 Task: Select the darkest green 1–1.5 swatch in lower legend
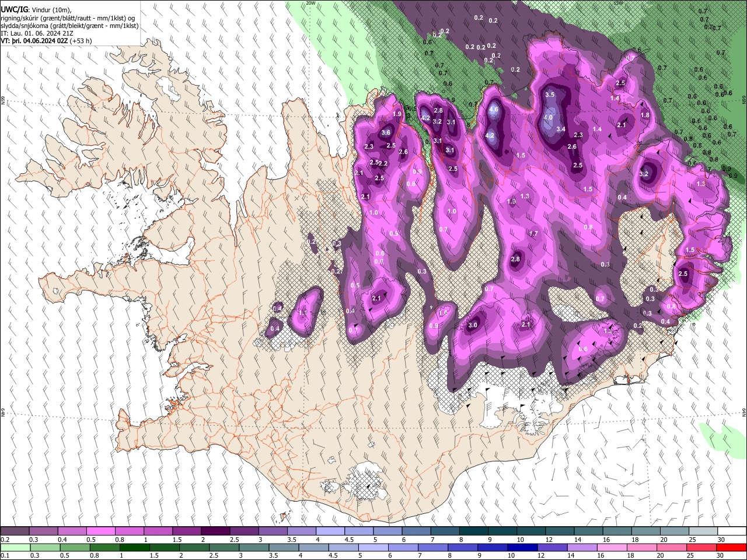pos(135,548)
